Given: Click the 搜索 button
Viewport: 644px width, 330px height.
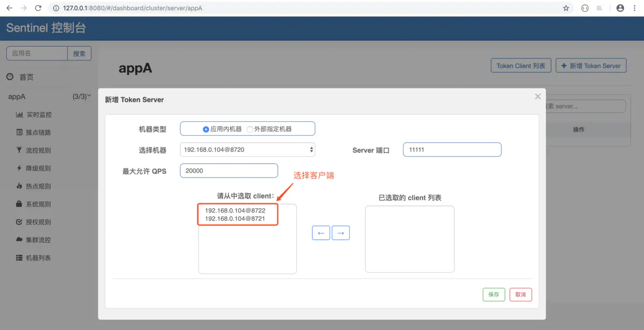Looking at the screenshot, I should 79,53.
